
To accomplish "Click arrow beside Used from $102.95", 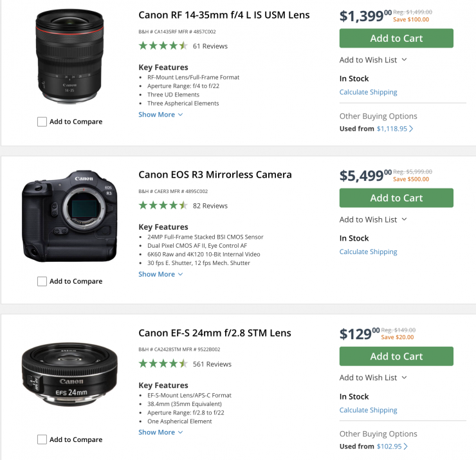I will coord(407,446).
